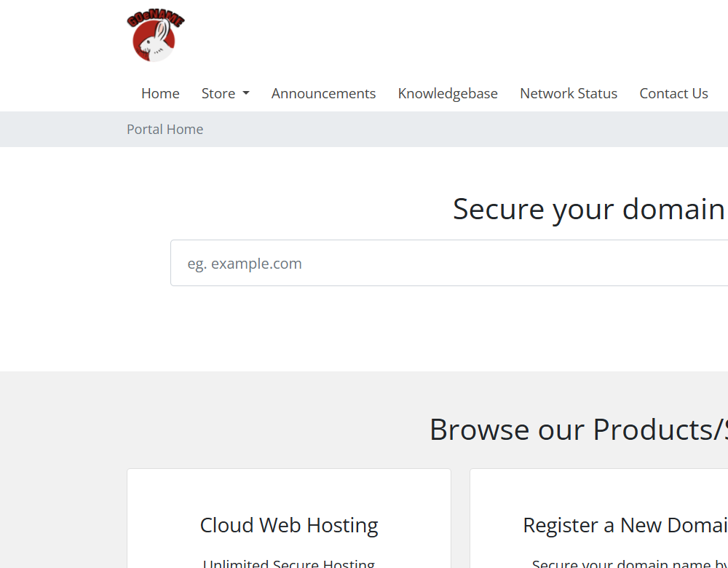Go to Announcements

point(323,93)
